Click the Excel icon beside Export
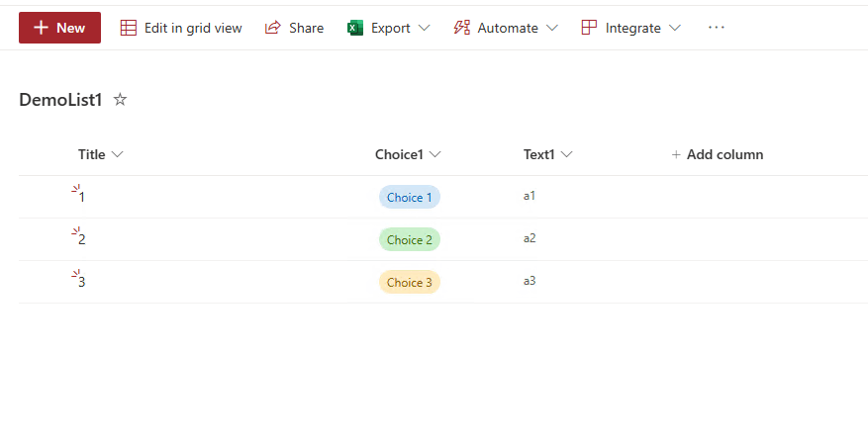Image resolution: width=868 pixels, height=442 pixels. pos(356,28)
